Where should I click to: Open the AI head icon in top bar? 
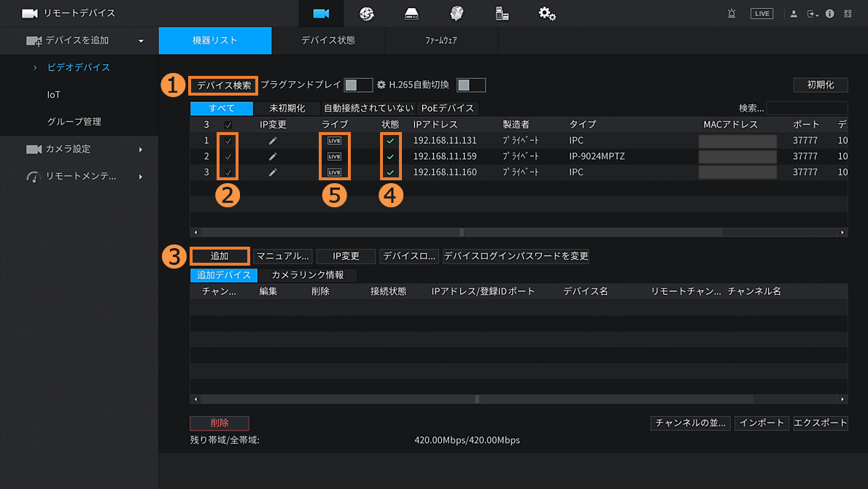tap(457, 14)
